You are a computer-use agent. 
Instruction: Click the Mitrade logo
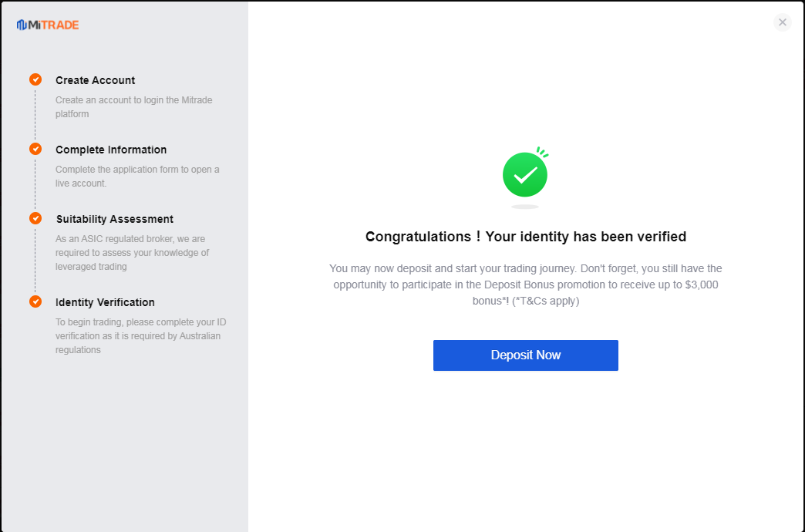click(48, 25)
